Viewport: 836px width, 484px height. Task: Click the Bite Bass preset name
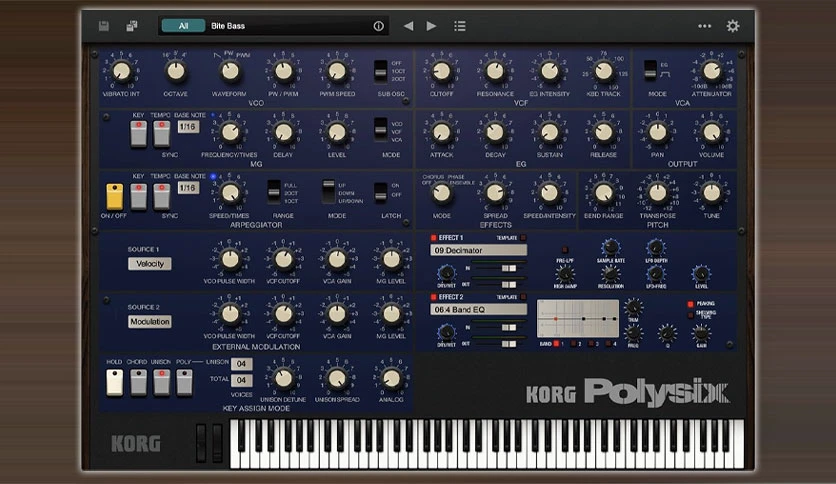[228, 26]
